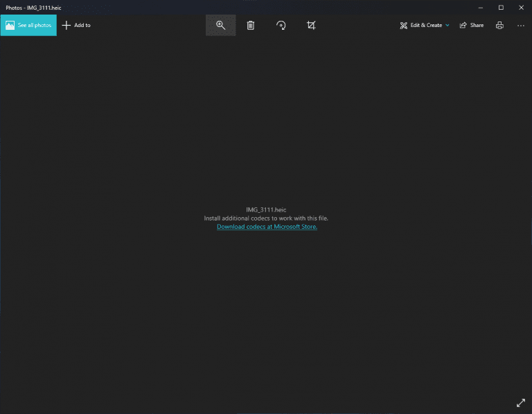Activate the Zoom magnifier tool
This screenshot has width=532, height=414.
220,25
